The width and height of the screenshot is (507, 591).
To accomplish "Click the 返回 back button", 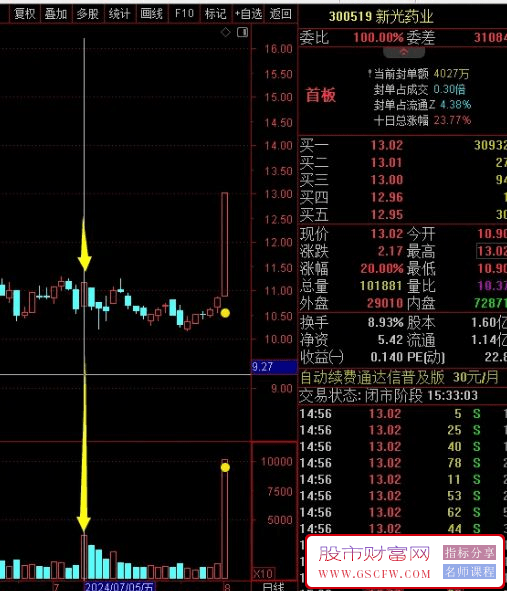I will point(280,14).
